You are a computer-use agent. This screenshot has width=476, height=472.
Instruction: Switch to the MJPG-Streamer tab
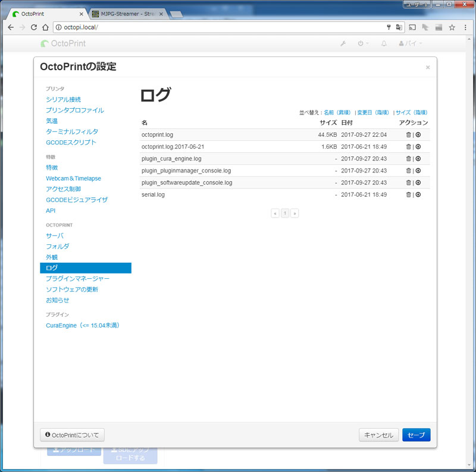pos(127,14)
